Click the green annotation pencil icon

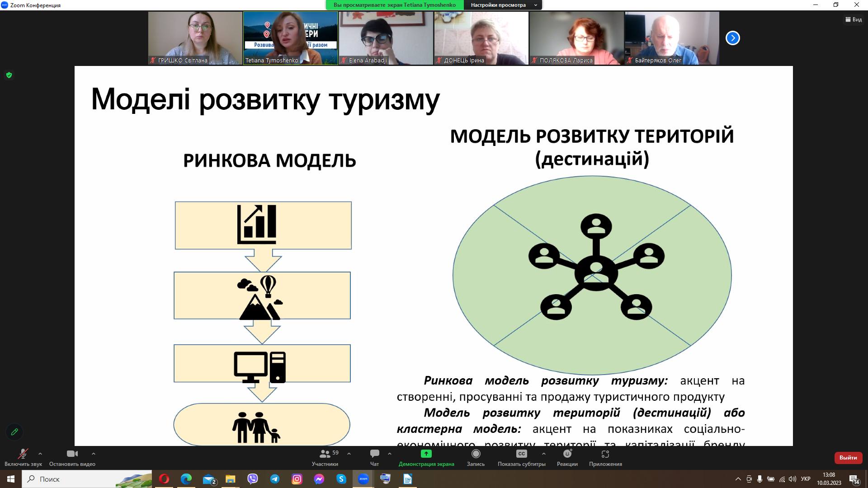[14, 432]
